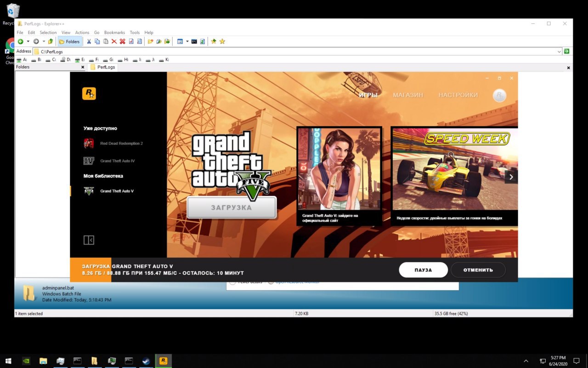Select the C: drive button
588x368 pixels.
click(x=51, y=59)
